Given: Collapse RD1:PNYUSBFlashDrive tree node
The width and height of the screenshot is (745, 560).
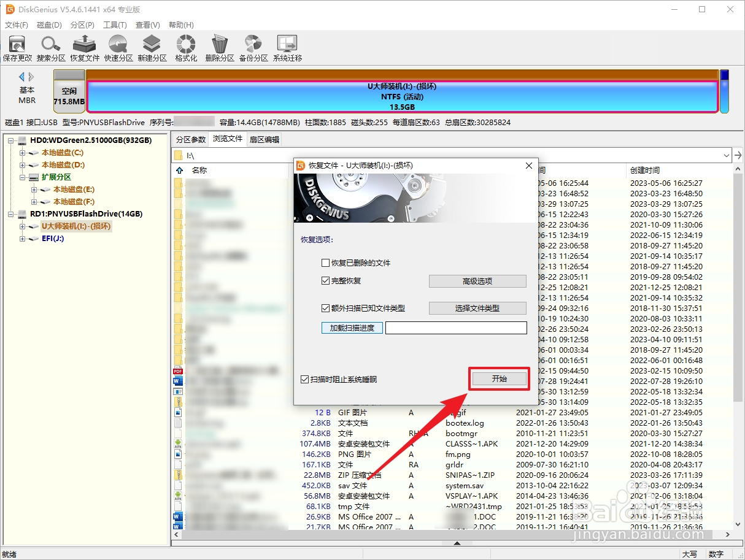Looking at the screenshot, I should [11, 214].
